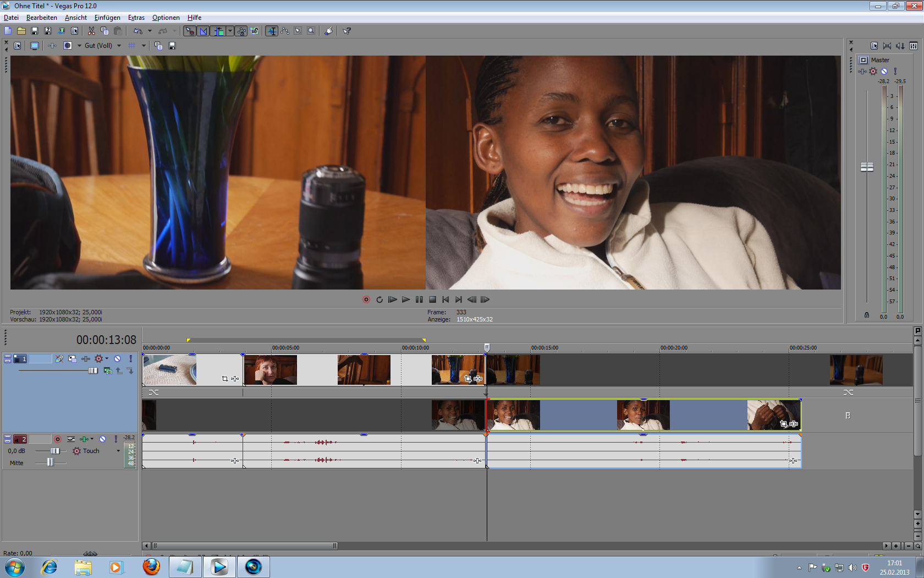Open the preview quality Gut (Voll) dropdown
The width and height of the screenshot is (924, 578).
pyautogui.click(x=119, y=46)
